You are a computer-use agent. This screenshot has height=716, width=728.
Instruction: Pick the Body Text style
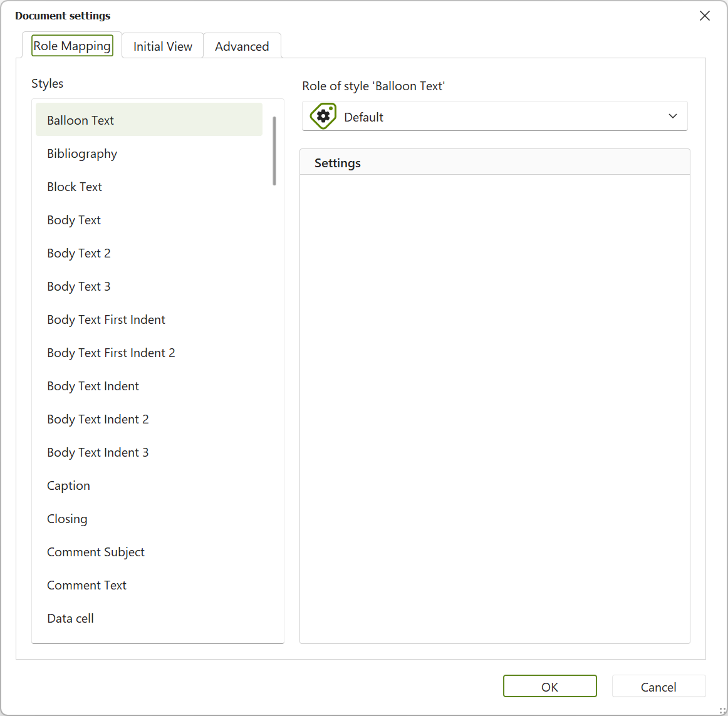(149, 220)
